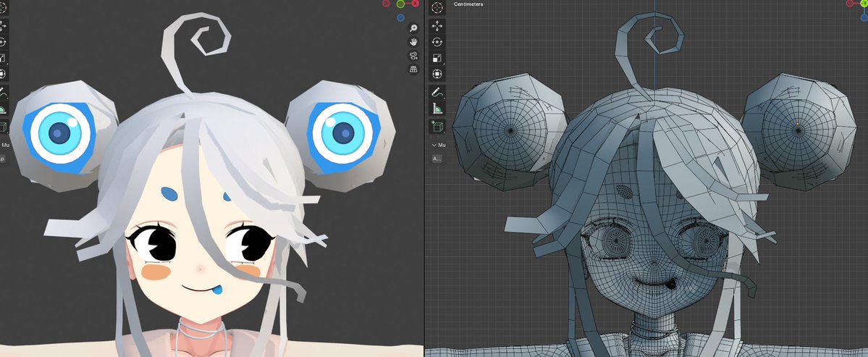Toggle camera view icon in left viewport
This screenshot has height=357, width=868.
[x=413, y=55]
